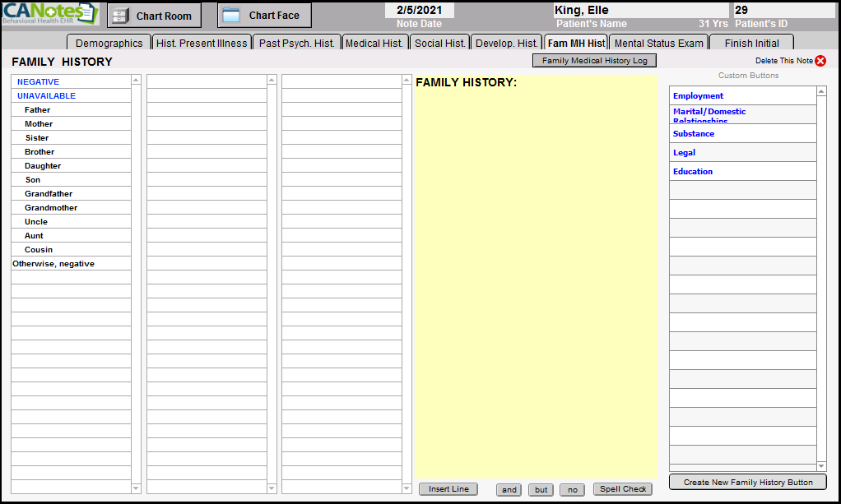The width and height of the screenshot is (841, 504).
Task: Click the CANotes logo
Action: pyautogui.click(x=50, y=14)
